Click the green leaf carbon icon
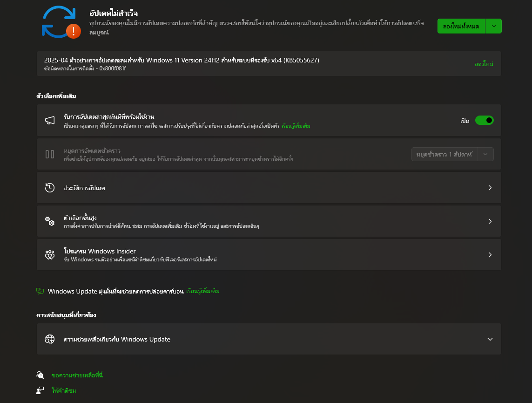Screen dimensions: 532x403 (x=40, y=291)
